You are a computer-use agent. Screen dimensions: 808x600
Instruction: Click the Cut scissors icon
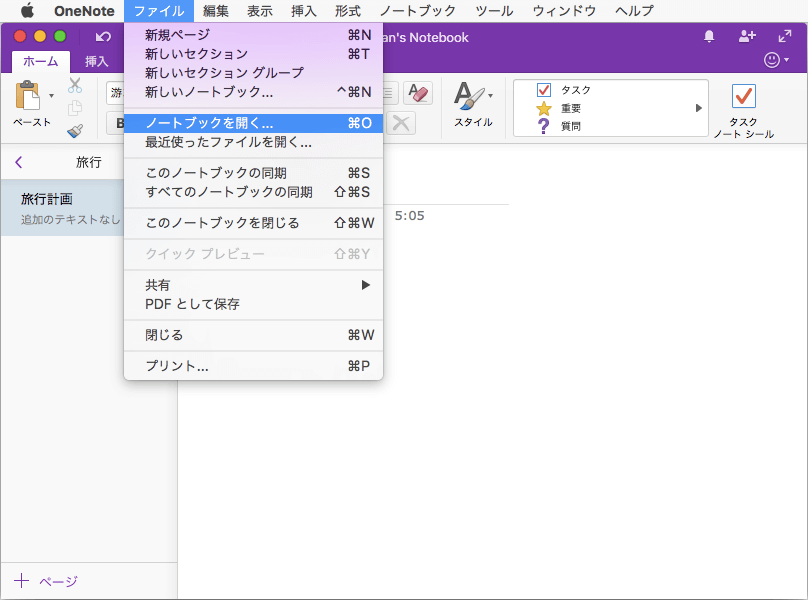tap(75, 85)
